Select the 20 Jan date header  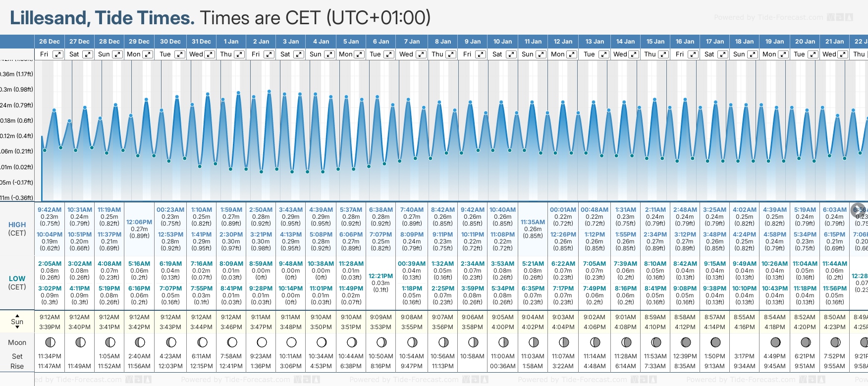(805, 42)
